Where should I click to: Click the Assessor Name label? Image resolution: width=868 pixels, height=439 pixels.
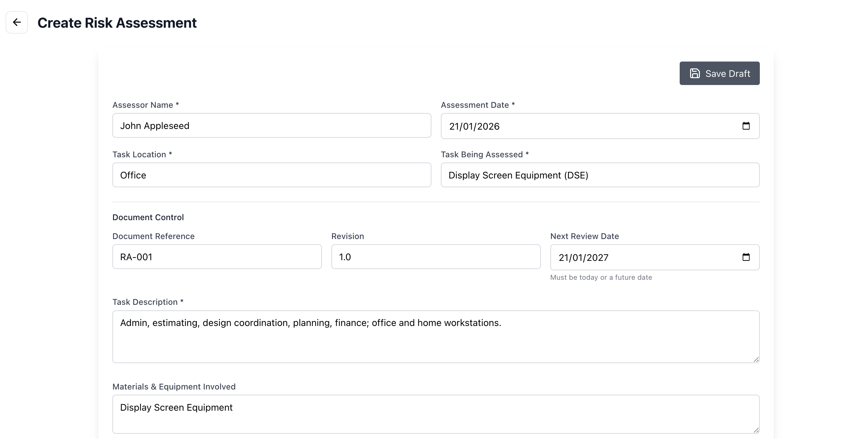click(145, 105)
